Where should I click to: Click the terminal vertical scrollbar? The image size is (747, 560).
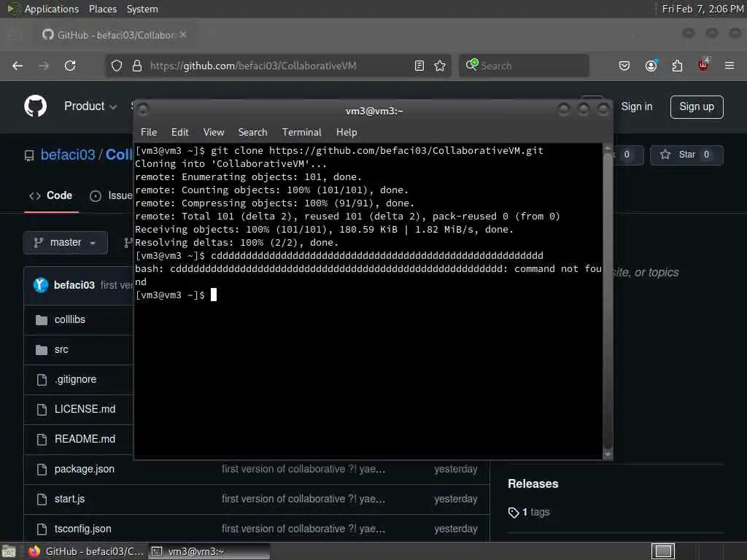point(608,301)
